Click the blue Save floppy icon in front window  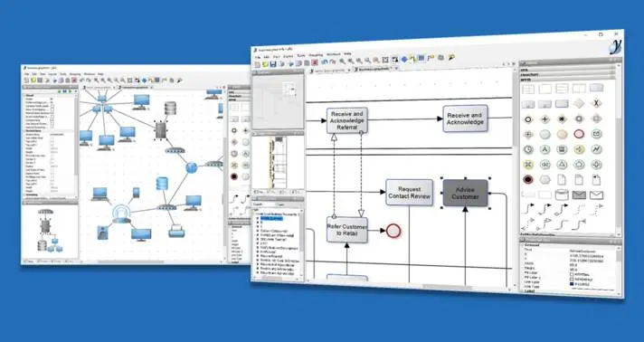(273, 64)
